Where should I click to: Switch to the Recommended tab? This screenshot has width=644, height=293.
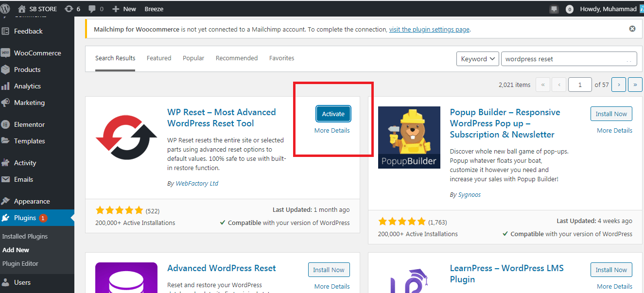click(x=237, y=58)
